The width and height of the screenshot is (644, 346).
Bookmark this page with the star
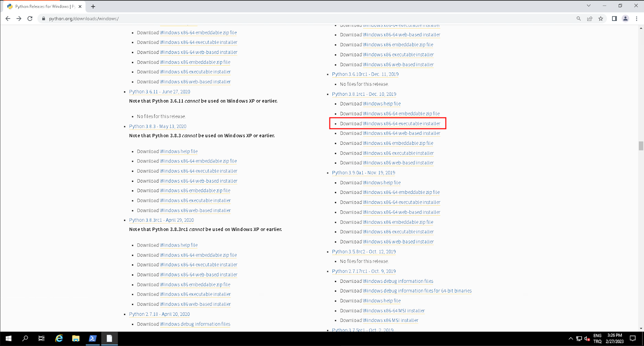pos(601,19)
